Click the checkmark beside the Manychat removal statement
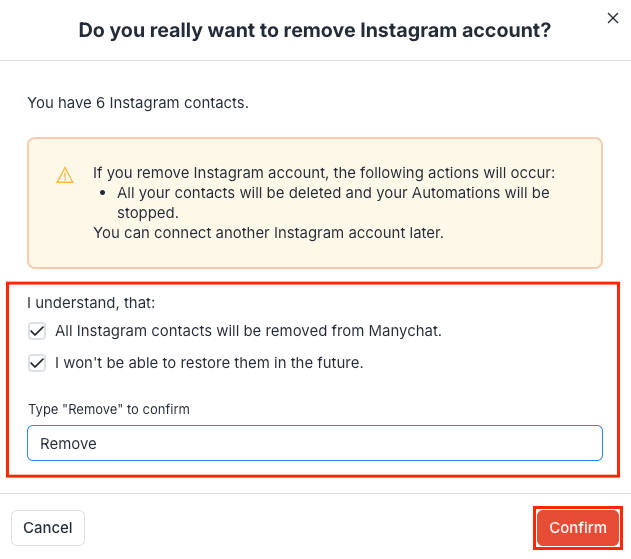The image size is (631, 559). tap(37, 330)
